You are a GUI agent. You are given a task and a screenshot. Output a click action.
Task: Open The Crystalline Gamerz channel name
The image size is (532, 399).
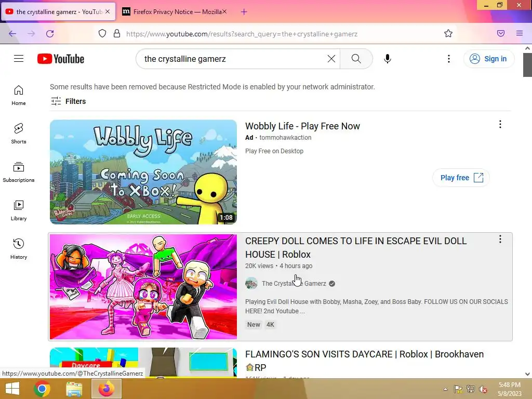[x=294, y=283]
